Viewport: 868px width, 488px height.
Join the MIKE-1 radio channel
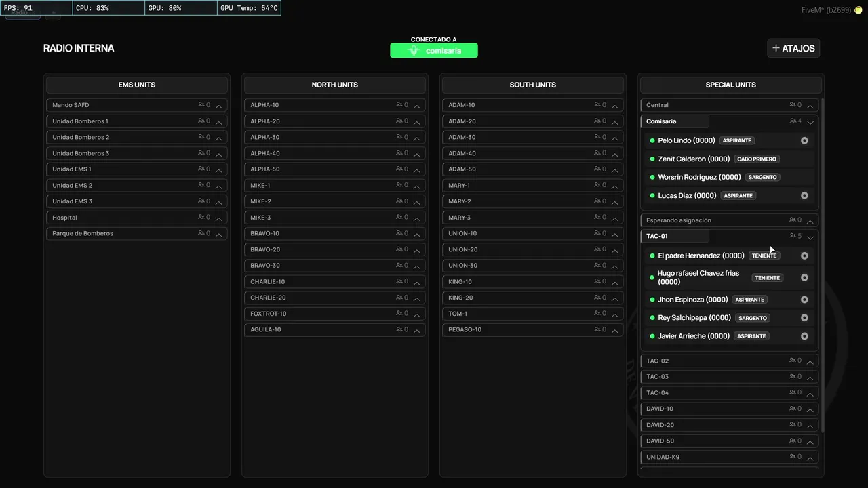point(335,185)
